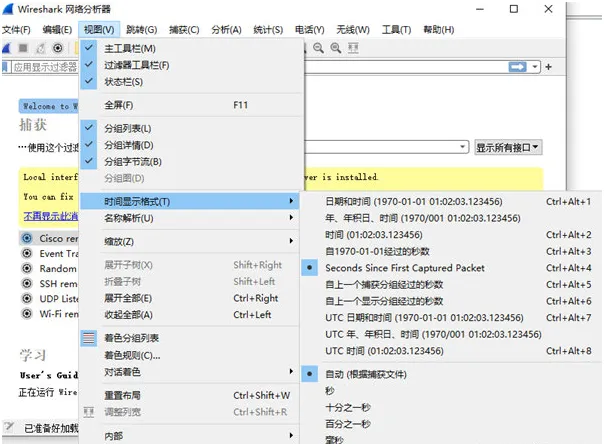Select 秒 precision option

click(451, 390)
